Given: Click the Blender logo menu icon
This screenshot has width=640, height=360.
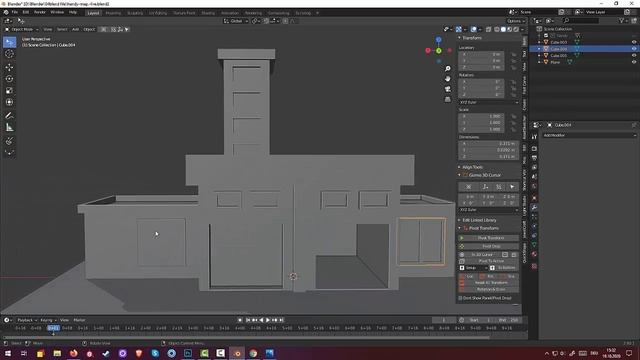Looking at the screenshot, I should click(6, 12).
